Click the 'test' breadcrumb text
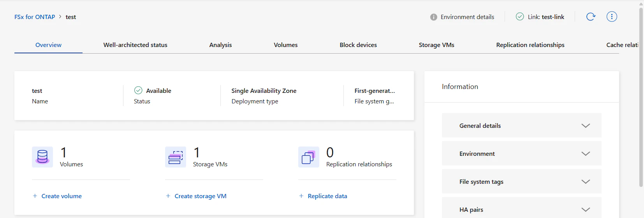 coord(71,17)
